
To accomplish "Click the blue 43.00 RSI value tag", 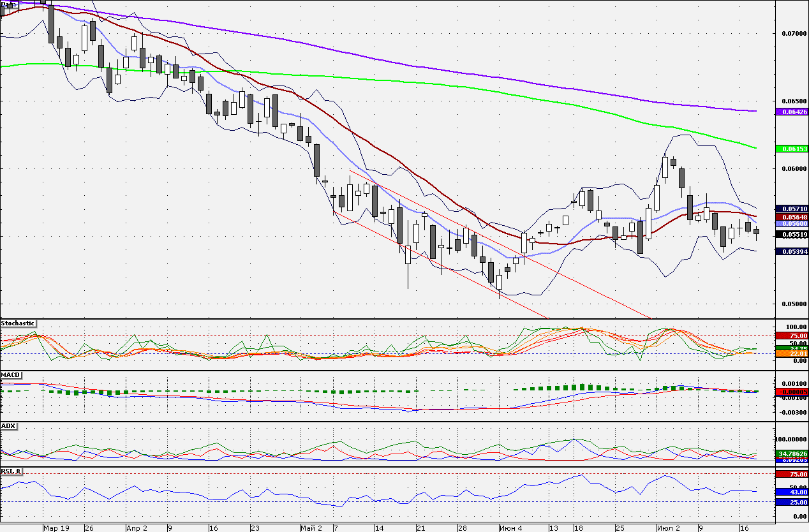I will 791,492.
